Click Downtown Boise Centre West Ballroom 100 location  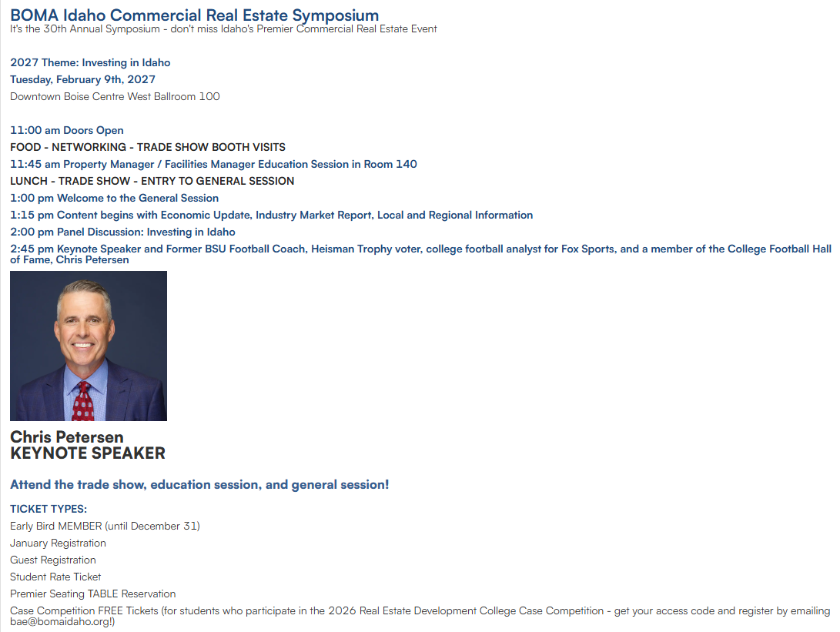point(115,97)
